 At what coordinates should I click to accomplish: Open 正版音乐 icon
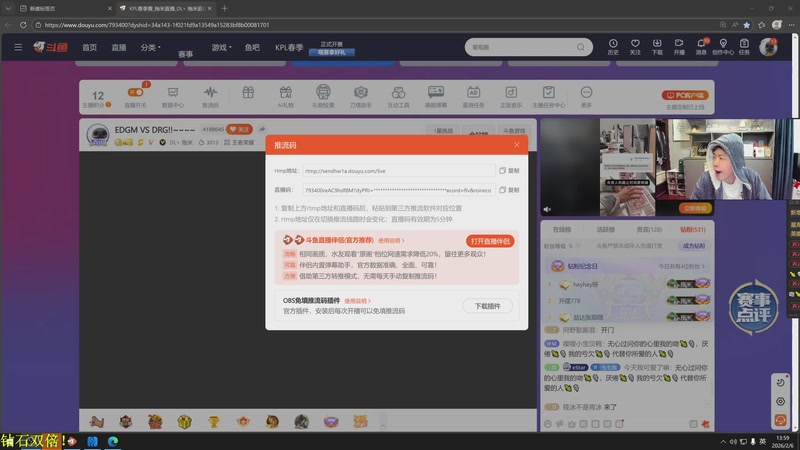[x=511, y=96]
